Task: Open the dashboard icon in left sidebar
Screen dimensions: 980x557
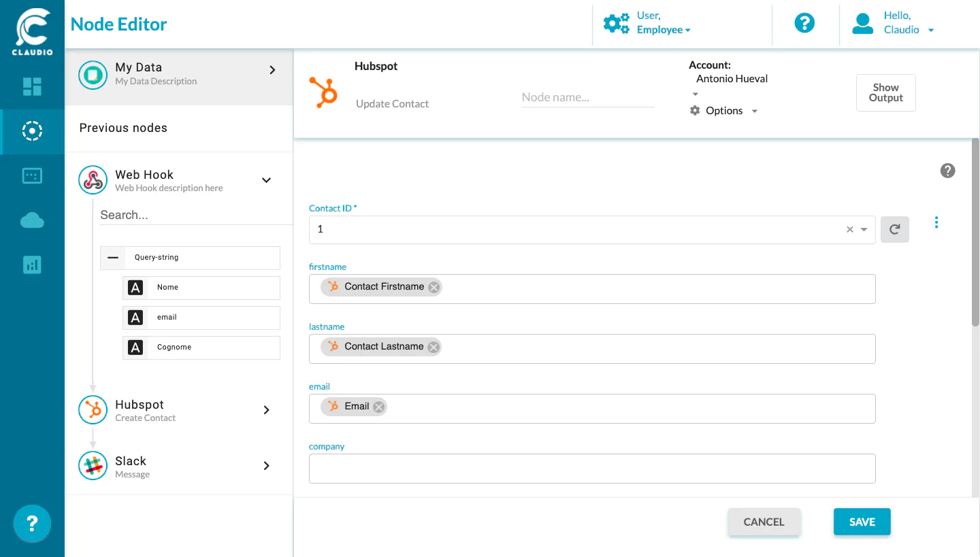Action: click(32, 86)
